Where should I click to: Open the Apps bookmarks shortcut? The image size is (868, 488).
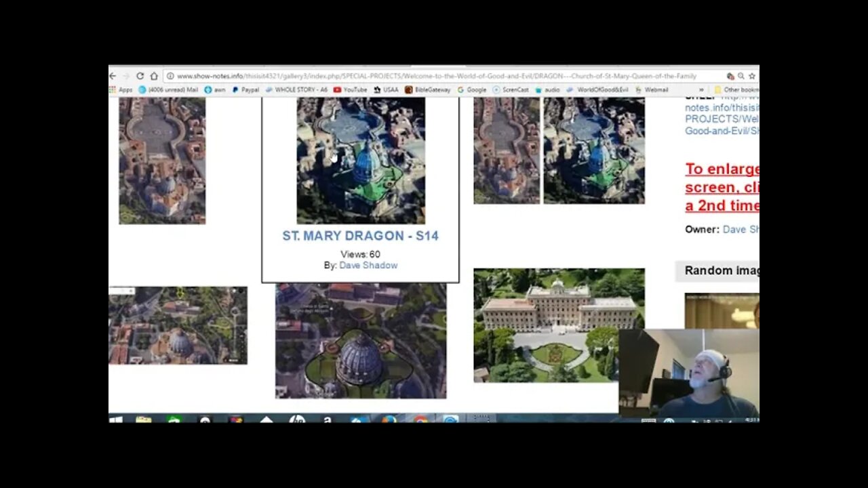click(x=121, y=89)
